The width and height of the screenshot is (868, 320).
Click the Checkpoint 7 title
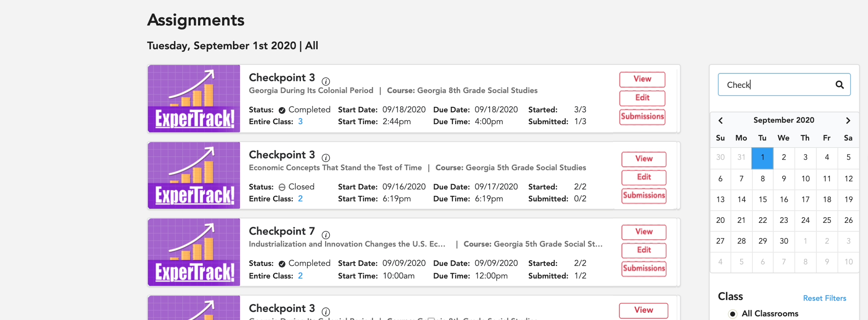(282, 231)
